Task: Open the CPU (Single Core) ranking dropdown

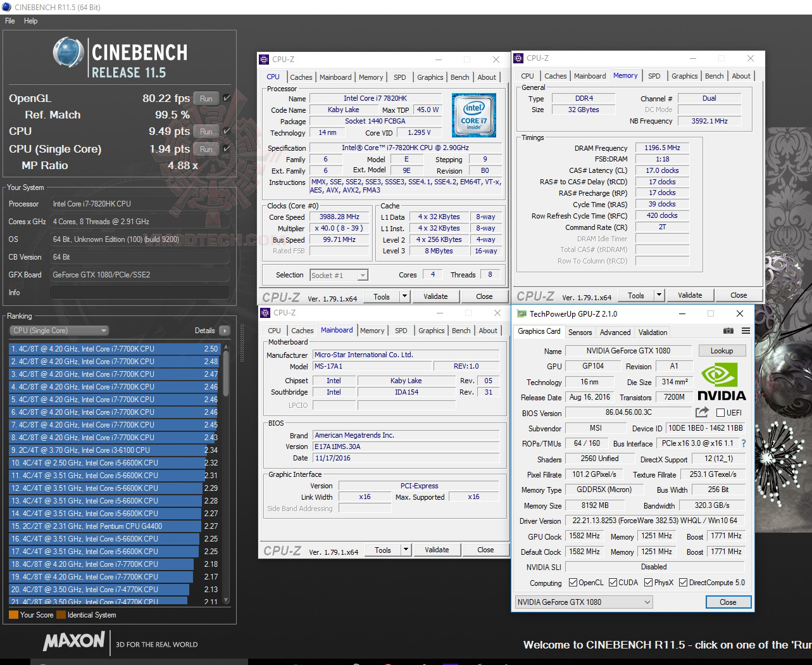Action: [x=59, y=331]
